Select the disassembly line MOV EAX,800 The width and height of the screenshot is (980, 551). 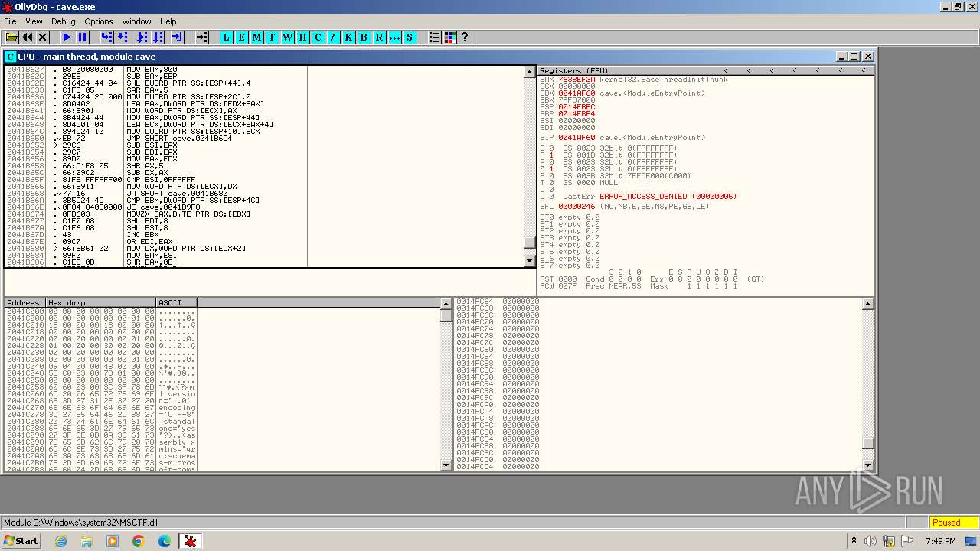[152, 70]
